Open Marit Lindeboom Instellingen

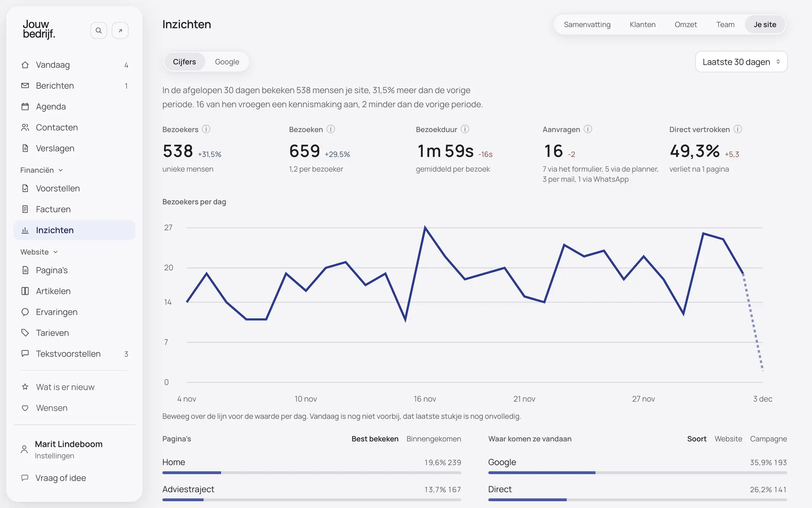(74, 450)
